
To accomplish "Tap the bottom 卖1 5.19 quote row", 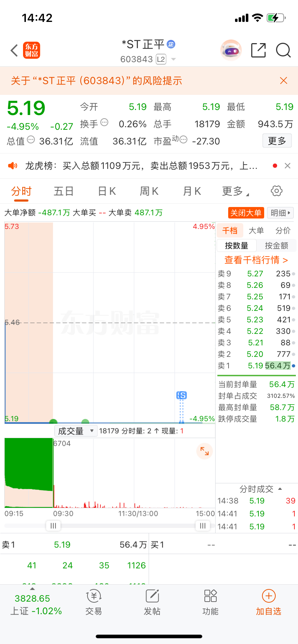I will (74, 545).
